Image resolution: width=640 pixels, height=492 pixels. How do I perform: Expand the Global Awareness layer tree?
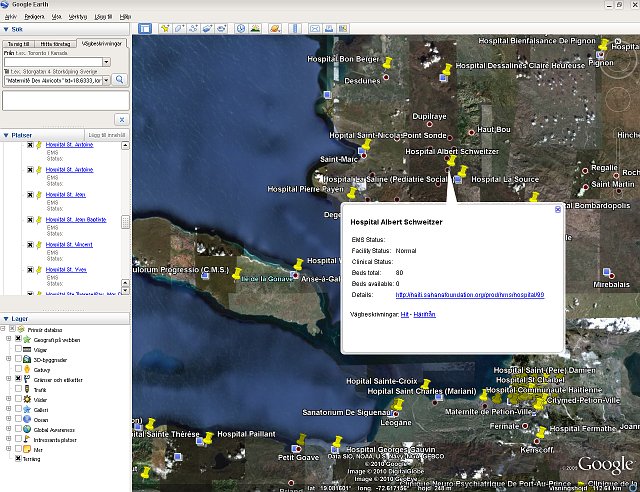click(8, 430)
